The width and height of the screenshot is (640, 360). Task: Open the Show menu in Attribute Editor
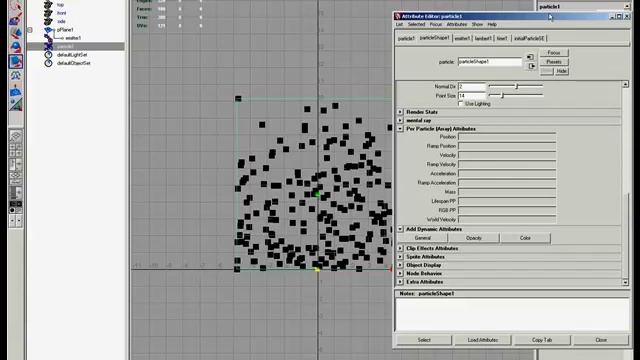[477, 24]
